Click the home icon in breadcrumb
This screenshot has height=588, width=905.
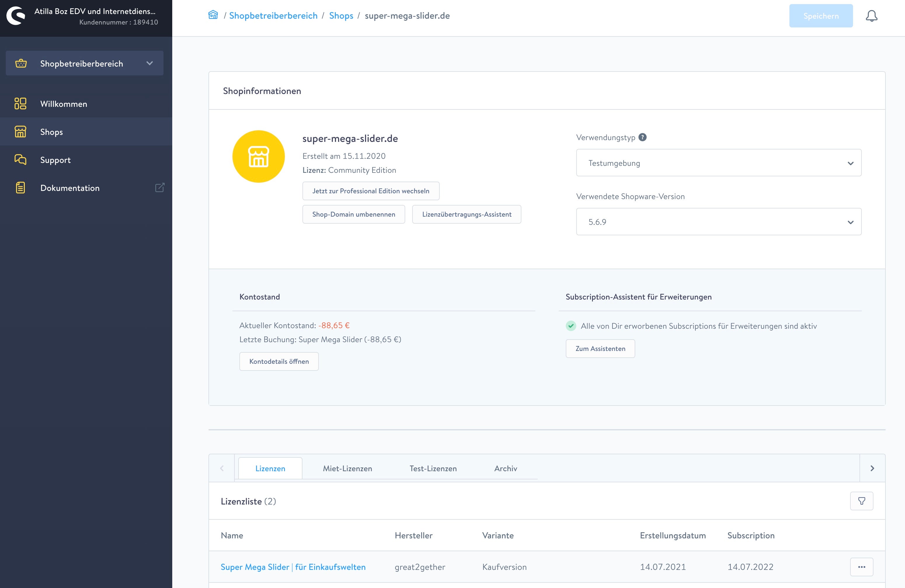pos(213,15)
